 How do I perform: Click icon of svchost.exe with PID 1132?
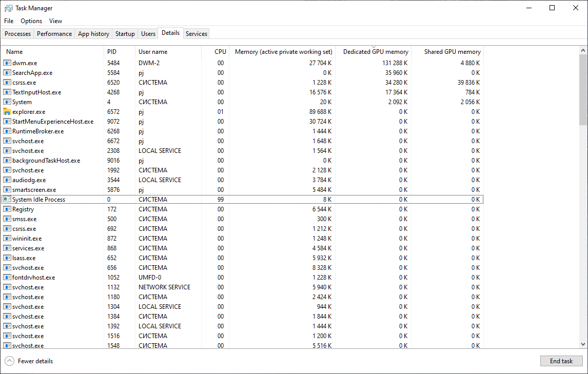tap(7, 287)
